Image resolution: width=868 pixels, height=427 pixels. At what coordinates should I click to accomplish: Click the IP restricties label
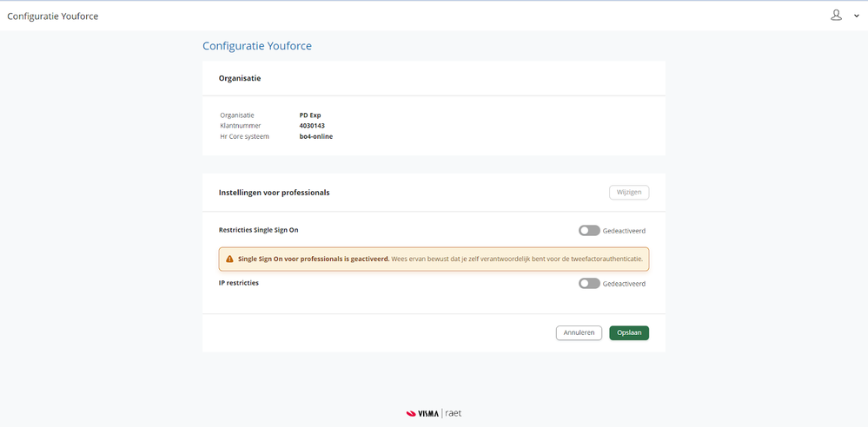coord(239,283)
